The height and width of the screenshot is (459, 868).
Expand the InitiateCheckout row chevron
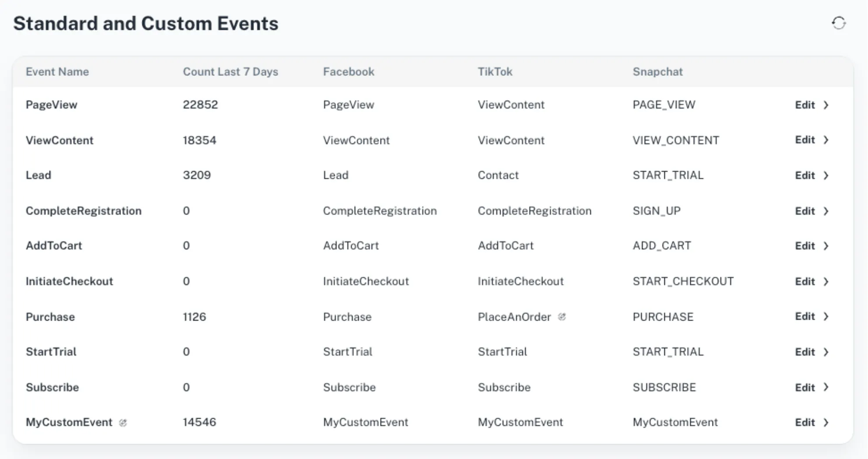point(826,282)
